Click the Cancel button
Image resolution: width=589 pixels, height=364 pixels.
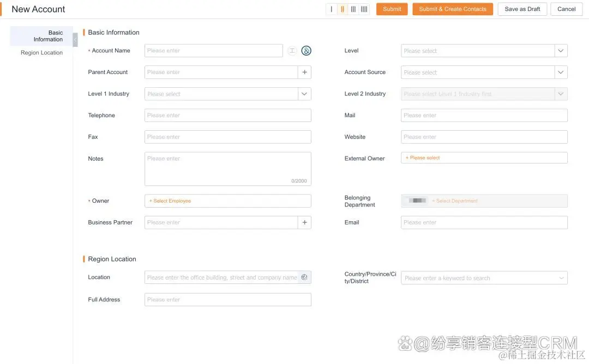pos(567,9)
